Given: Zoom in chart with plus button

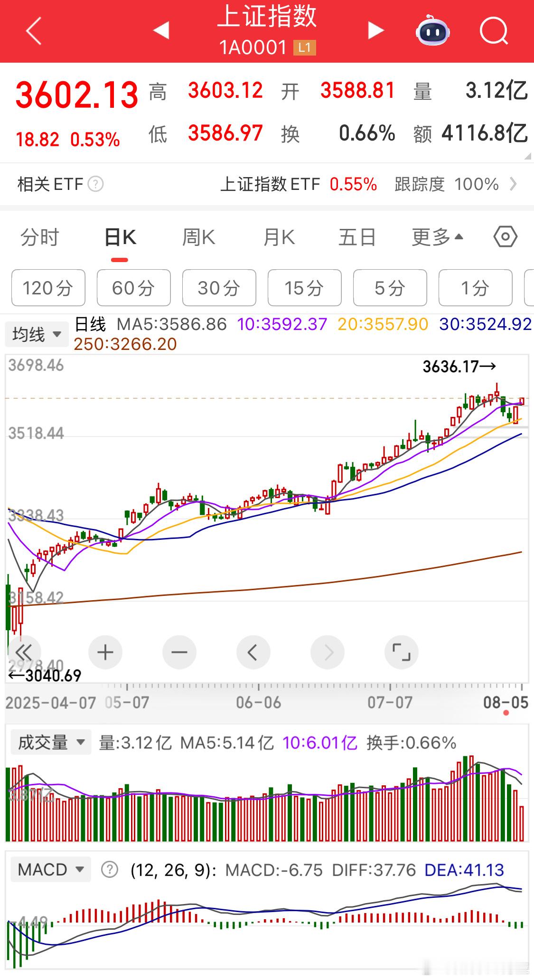Looking at the screenshot, I should click(x=105, y=652).
